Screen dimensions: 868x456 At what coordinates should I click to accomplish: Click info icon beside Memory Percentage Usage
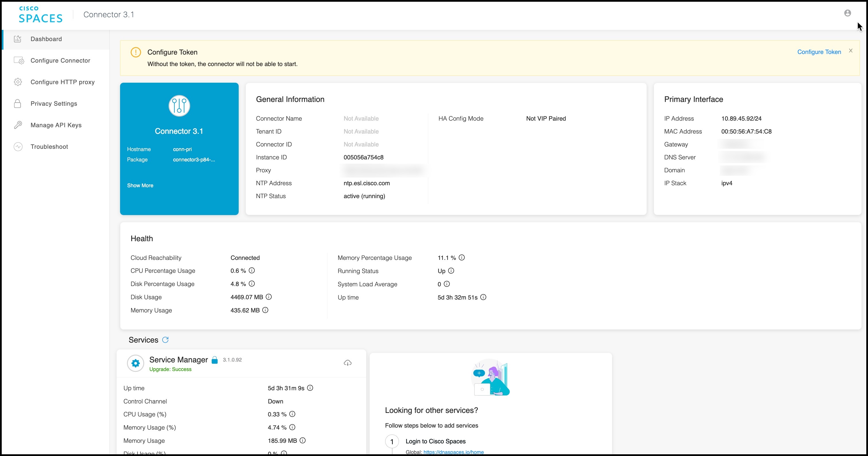pos(462,258)
